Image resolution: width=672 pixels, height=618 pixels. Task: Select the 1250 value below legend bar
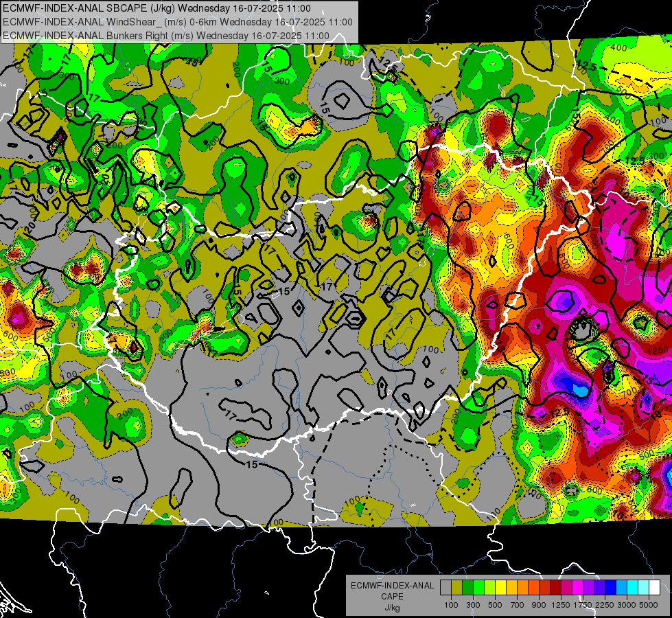tap(561, 605)
